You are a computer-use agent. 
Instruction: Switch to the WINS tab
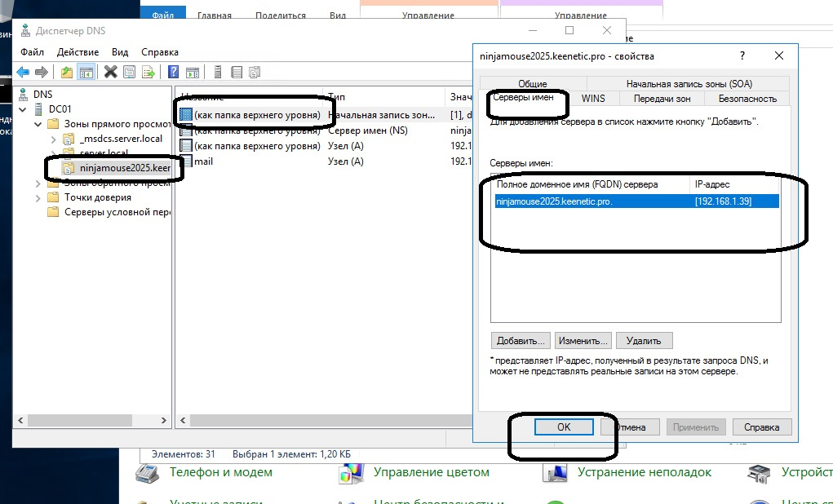[593, 98]
